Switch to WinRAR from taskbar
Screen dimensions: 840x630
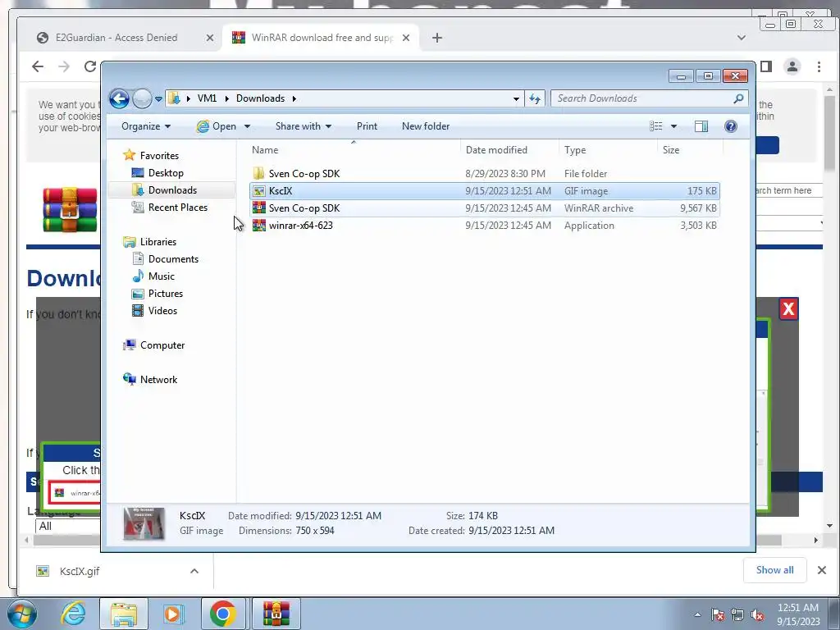click(x=276, y=614)
